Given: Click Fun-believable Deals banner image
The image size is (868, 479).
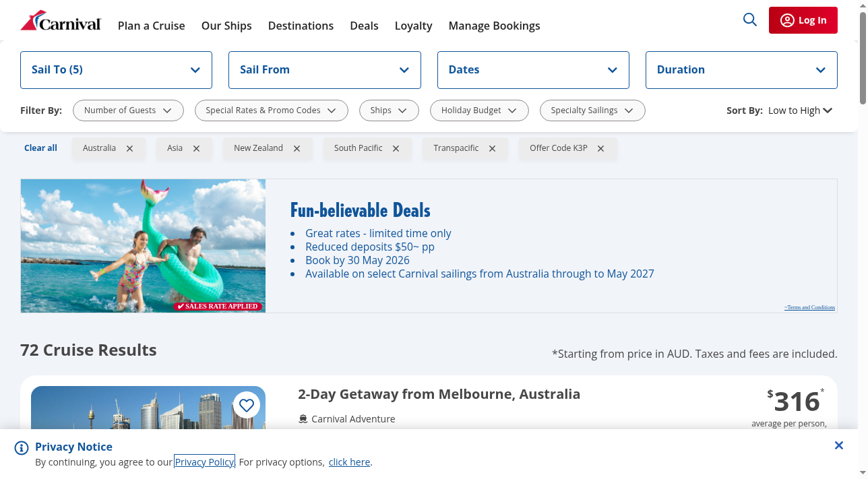Looking at the screenshot, I should [143, 246].
